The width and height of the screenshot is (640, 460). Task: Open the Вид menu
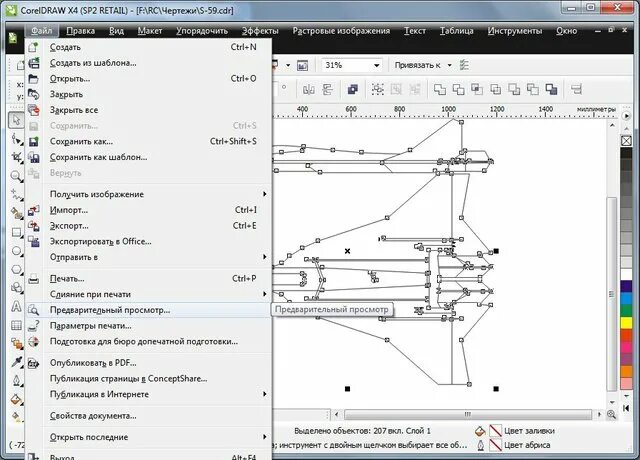click(x=116, y=31)
